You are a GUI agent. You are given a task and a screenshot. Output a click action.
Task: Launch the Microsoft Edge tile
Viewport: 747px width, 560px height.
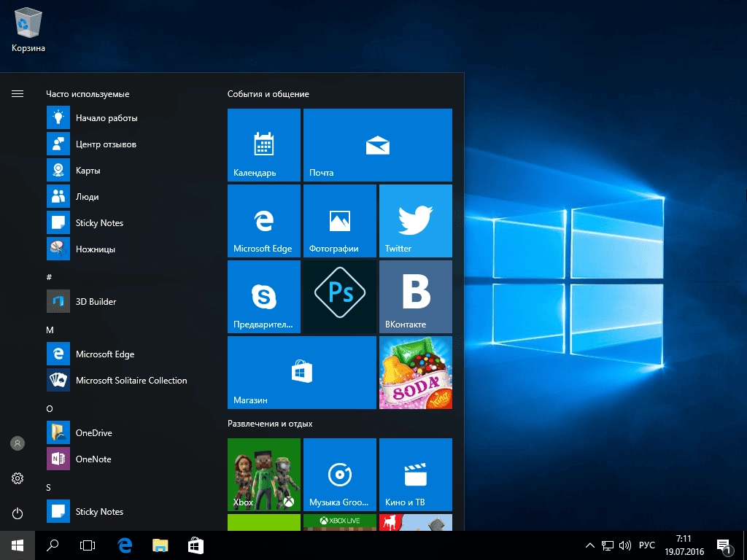point(264,221)
